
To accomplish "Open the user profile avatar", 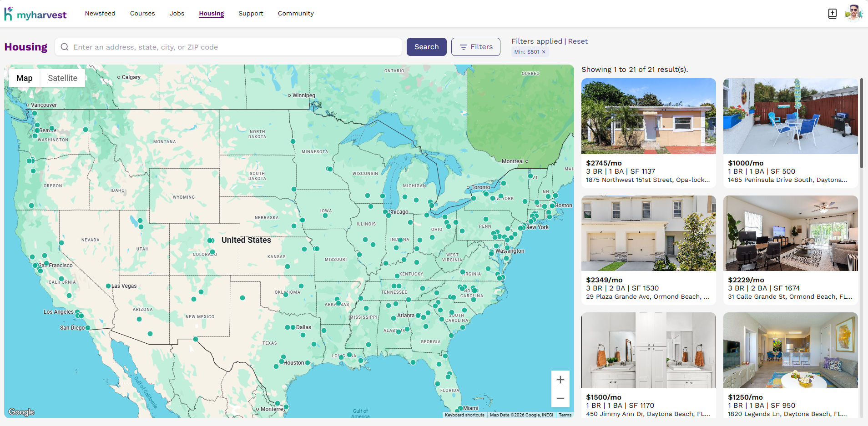I will 853,14.
